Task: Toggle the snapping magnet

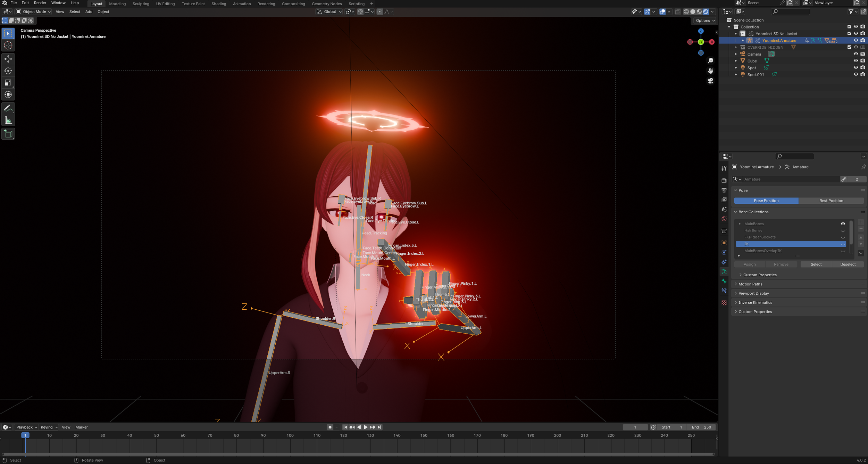Action: coord(360,12)
